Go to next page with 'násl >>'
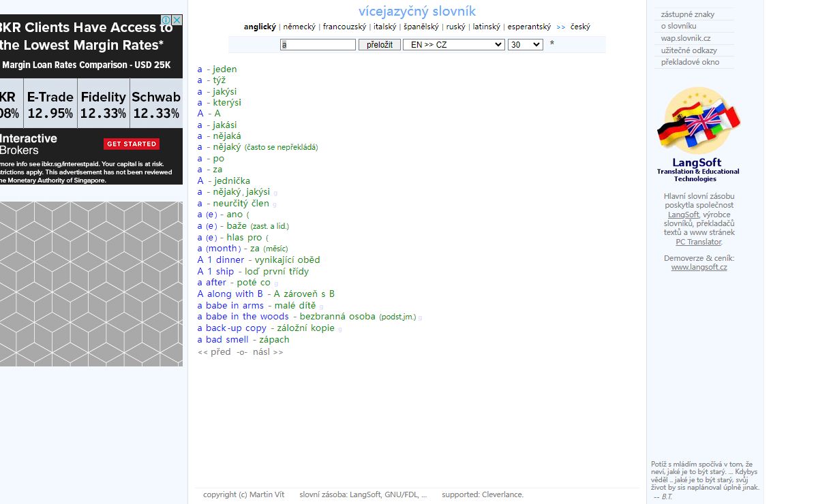Viewport: 818px width, 504px height. tap(268, 352)
